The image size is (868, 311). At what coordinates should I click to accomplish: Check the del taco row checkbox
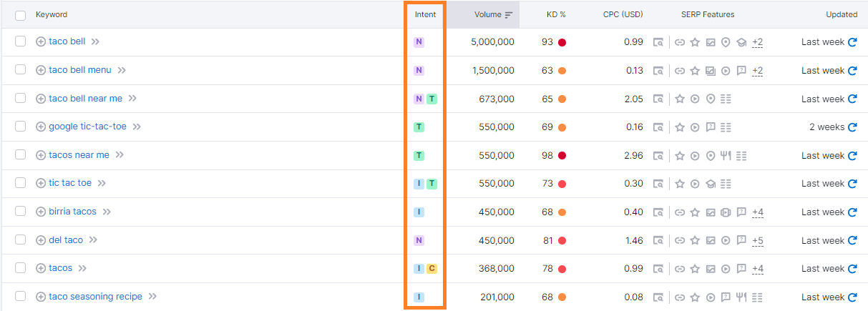(x=20, y=240)
